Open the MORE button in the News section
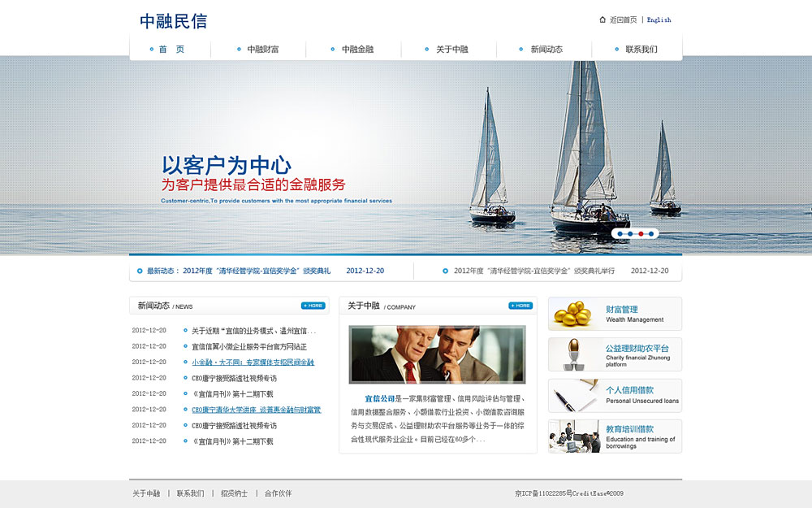Screen dimensions: 812x508 (x=313, y=306)
